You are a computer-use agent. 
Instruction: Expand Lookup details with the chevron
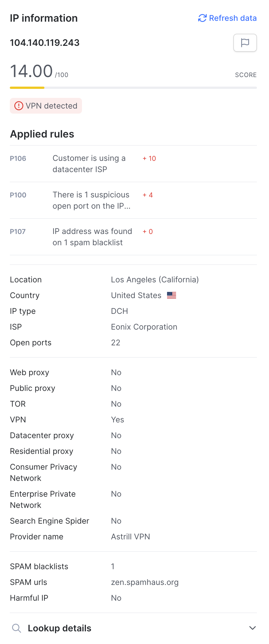pyautogui.click(x=252, y=628)
